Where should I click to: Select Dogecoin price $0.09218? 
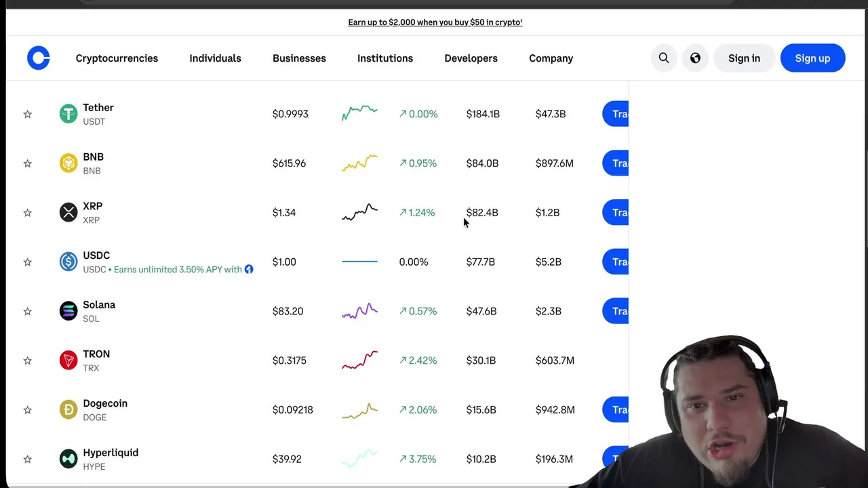tap(293, 410)
